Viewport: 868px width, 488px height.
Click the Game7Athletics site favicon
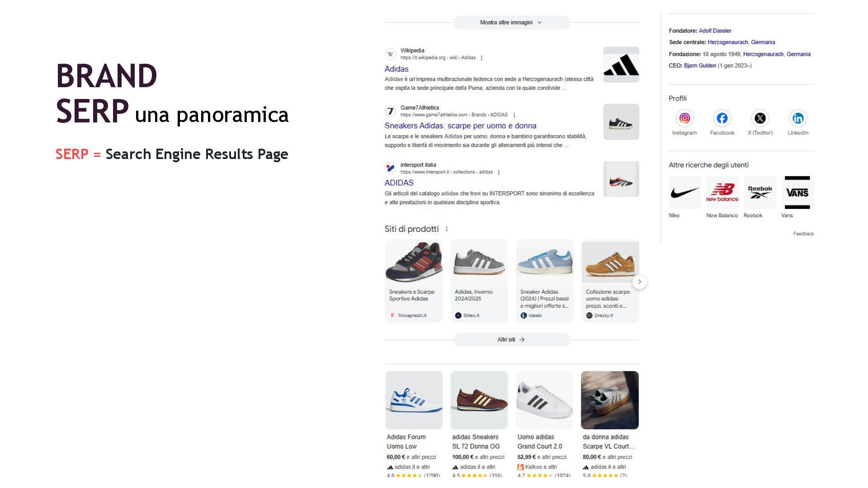point(390,111)
